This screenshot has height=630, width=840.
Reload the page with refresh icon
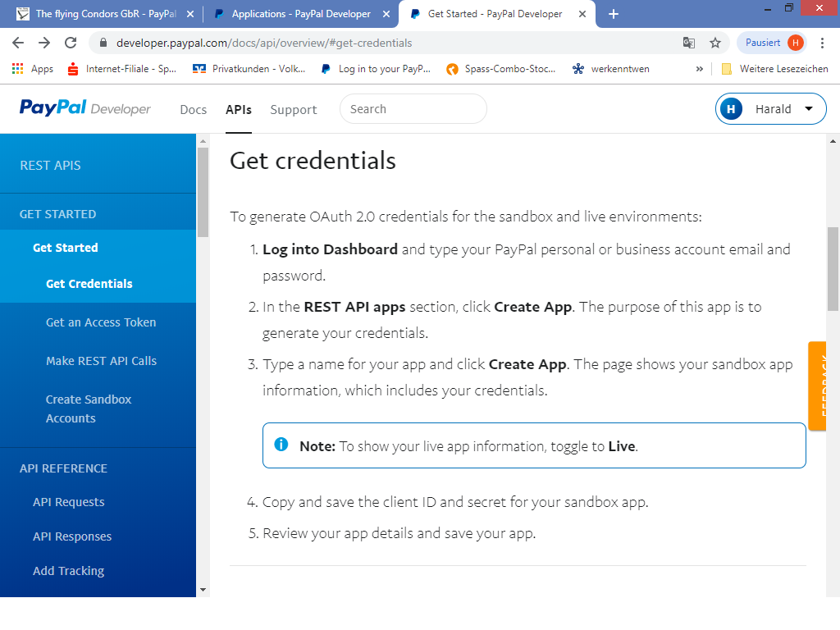(71, 43)
